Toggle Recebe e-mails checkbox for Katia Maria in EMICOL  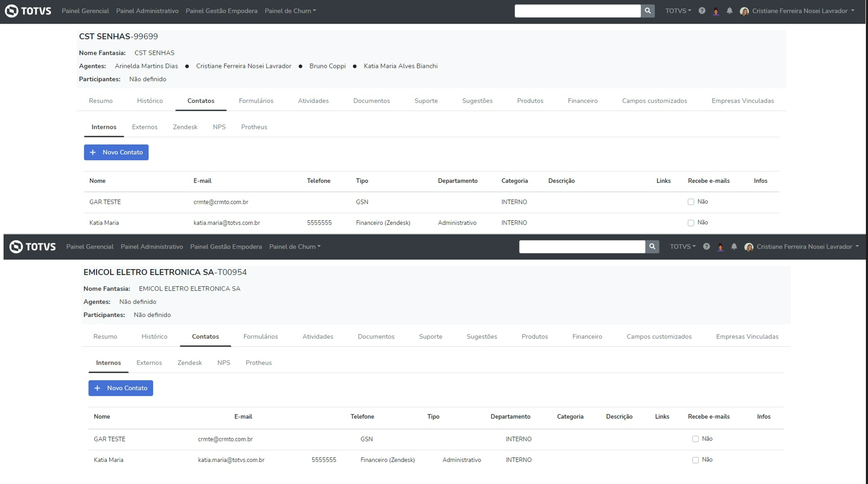point(696,460)
